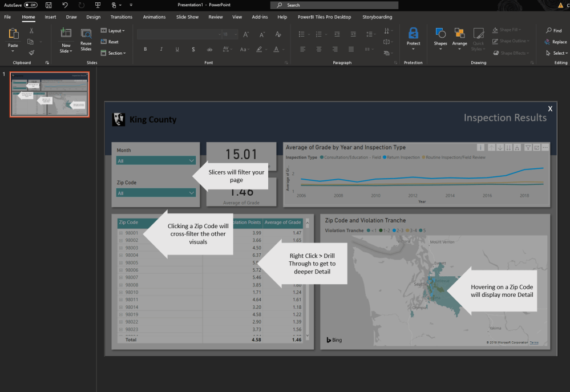
Task: Toggle Bold formatting
Action: pyautogui.click(x=145, y=50)
